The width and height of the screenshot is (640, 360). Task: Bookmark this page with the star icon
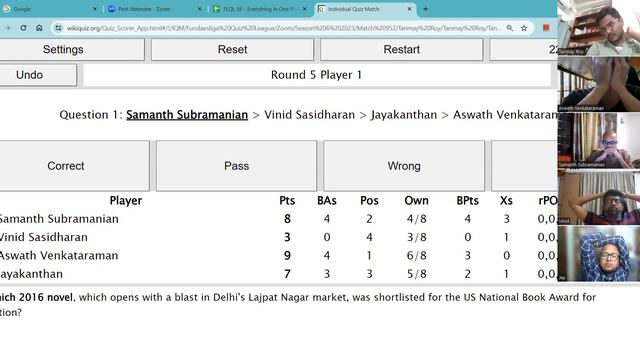tap(524, 28)
